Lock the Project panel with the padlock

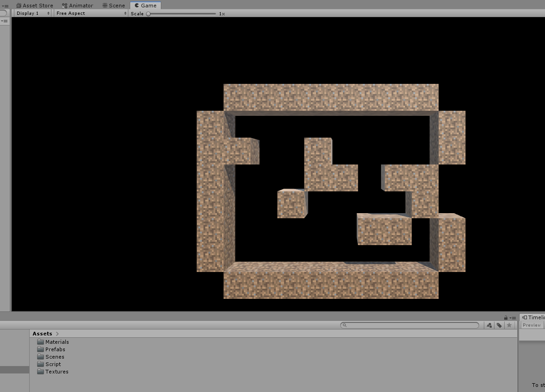click(x=505, y=318)
